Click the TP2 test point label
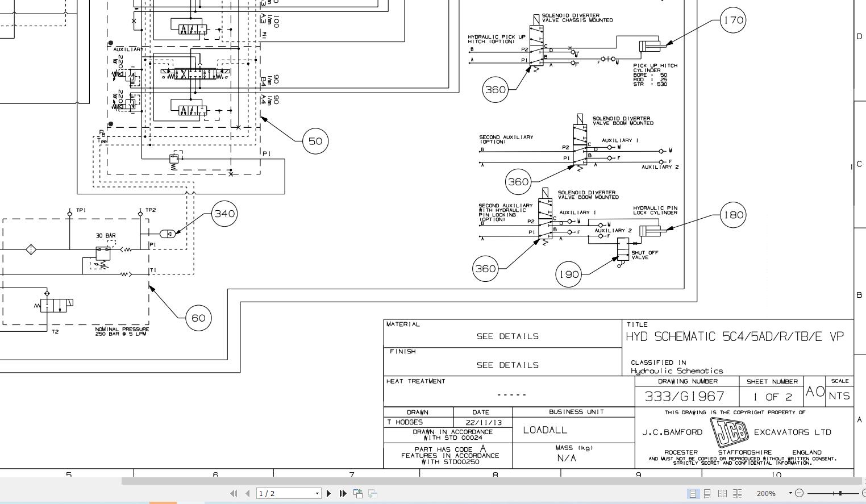866x504 pixels. (151, 210)
